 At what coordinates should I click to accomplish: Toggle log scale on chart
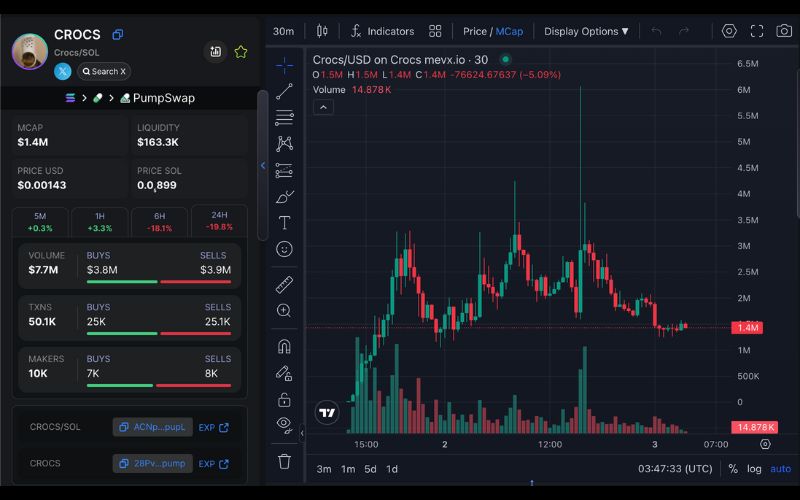click(754, 469)
